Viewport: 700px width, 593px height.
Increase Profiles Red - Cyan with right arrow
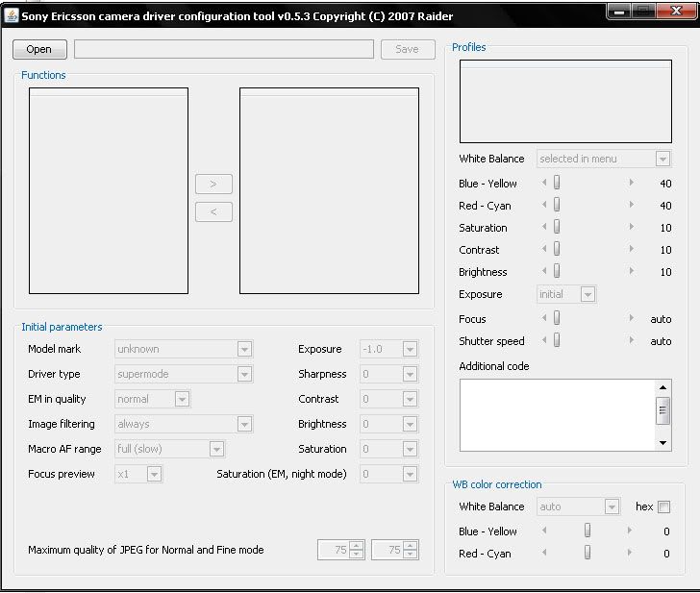click(x=631, y=205)
